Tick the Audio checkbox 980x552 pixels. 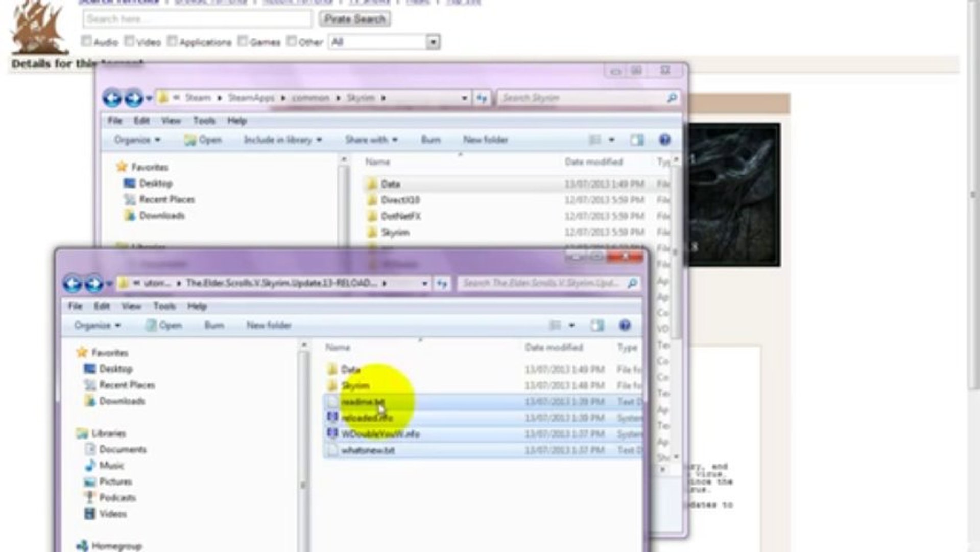click(86, 41)
